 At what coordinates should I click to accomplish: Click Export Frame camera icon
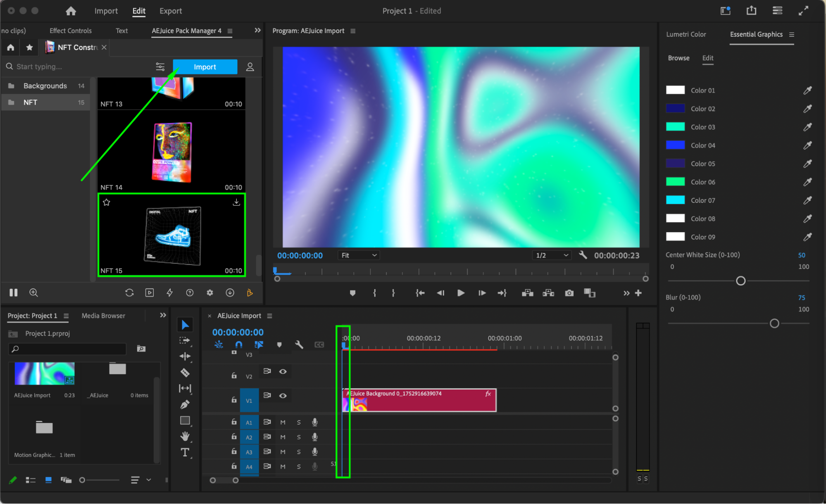coord(569,293)
